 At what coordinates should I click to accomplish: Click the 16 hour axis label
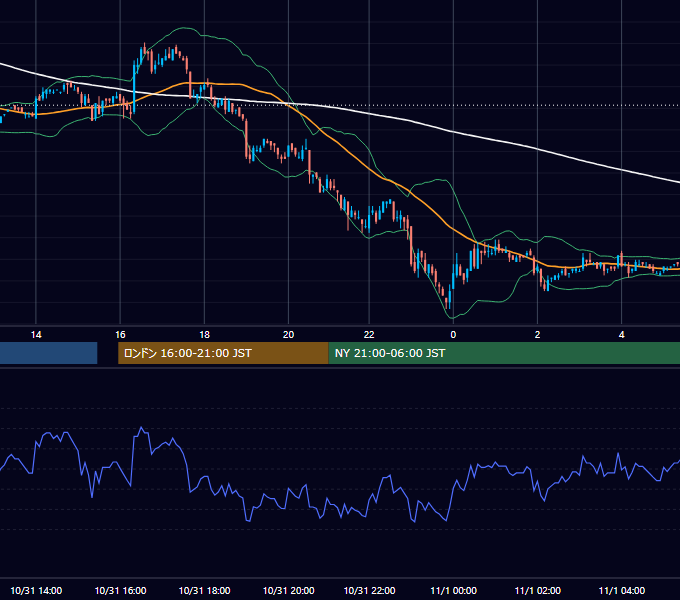120,335
